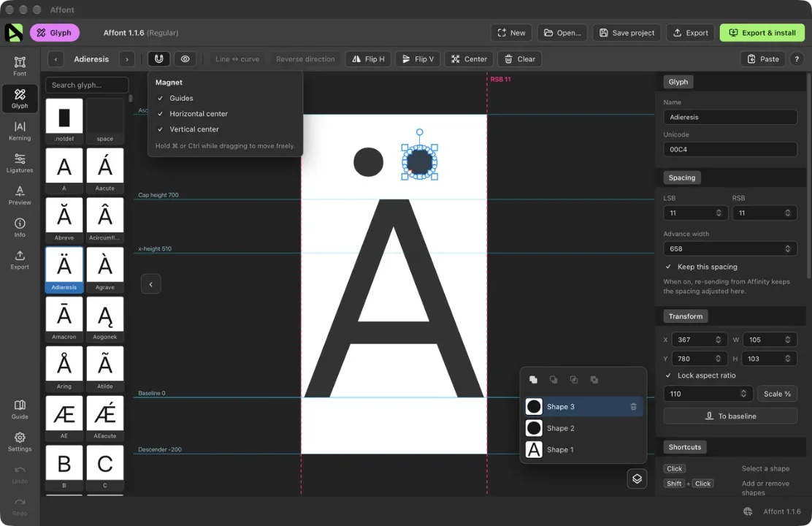Viewport: 812px width, 526px height.
Task: Adjust the H height stepper
Action: tap(787, 359)
